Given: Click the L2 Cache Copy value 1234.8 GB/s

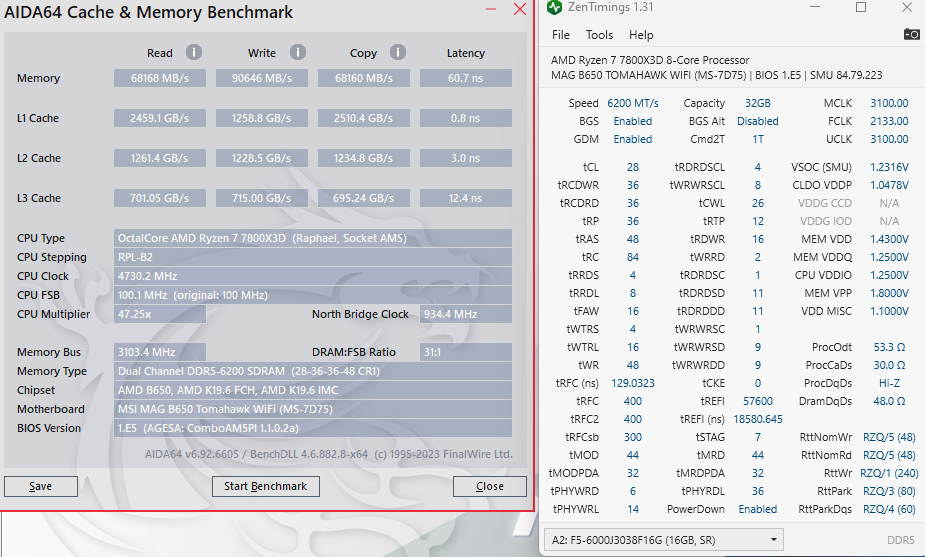Looking at the screenshot, I should [364, 158].
